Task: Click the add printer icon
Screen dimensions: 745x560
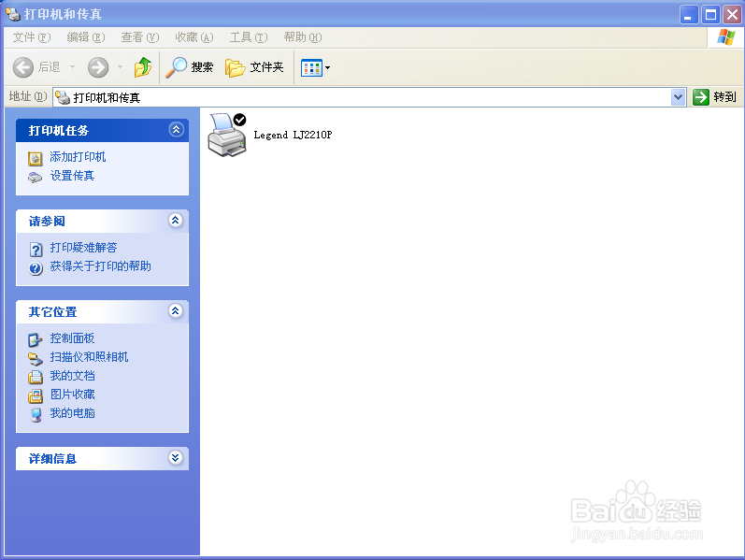Action: pos(36,158)
